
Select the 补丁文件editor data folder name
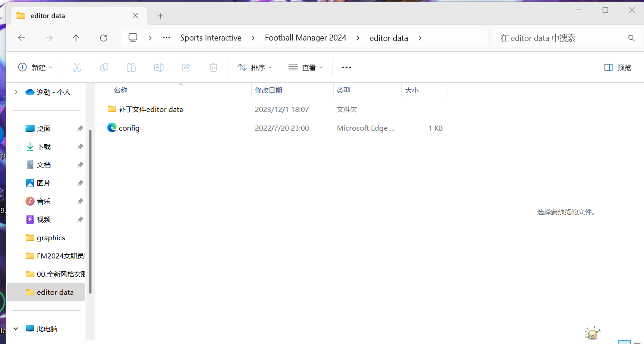click(x=151, y=110)
